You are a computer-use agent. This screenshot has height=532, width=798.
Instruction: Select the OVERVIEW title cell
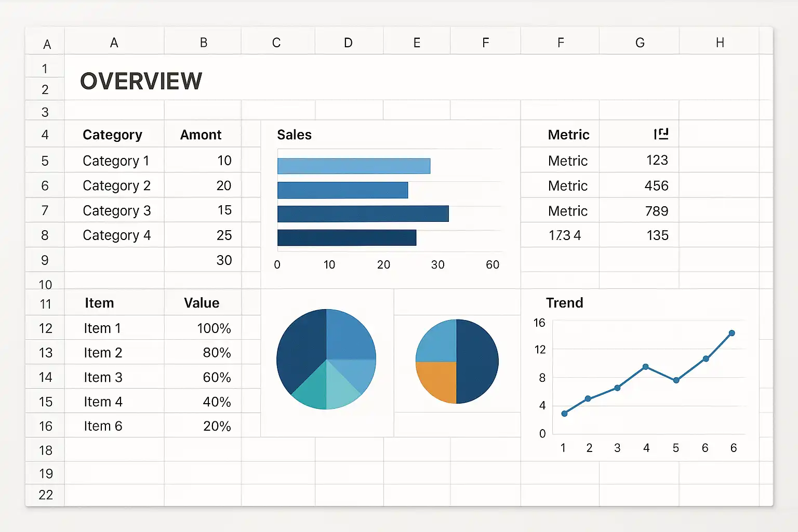(x=141, y=82)
